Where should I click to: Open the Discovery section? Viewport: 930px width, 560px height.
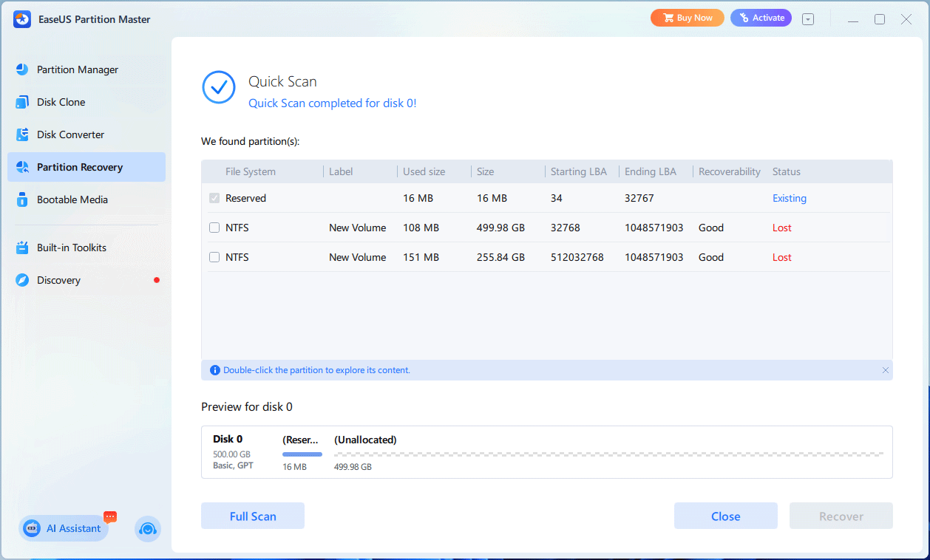(x=60, y=280)
